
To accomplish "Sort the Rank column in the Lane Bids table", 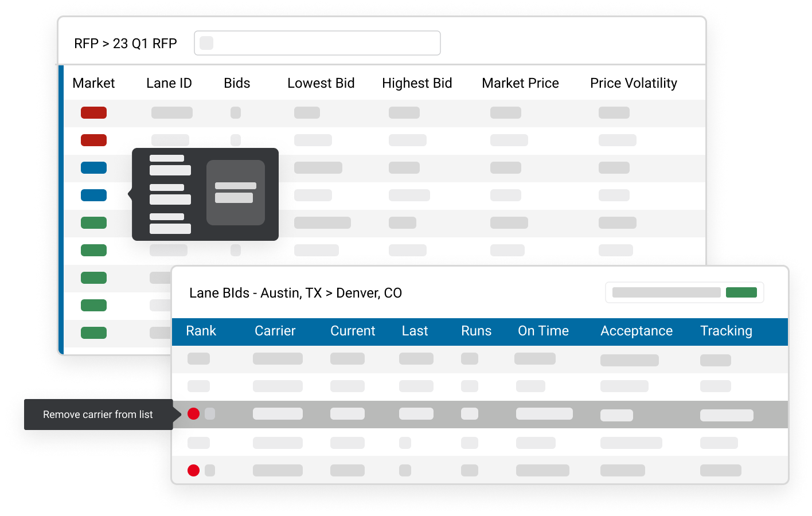I will point(201,331).
